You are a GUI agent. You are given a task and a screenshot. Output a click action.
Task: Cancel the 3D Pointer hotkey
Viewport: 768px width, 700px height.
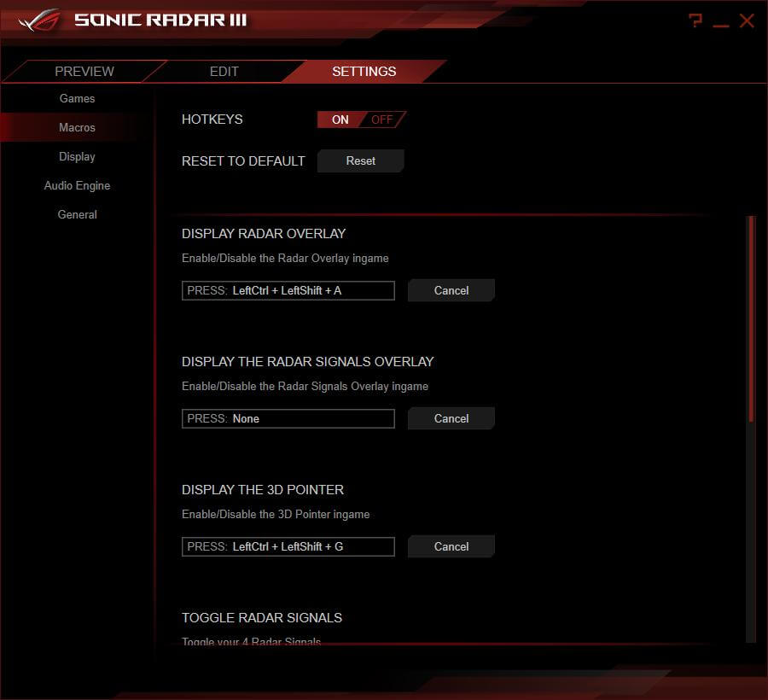451,546
